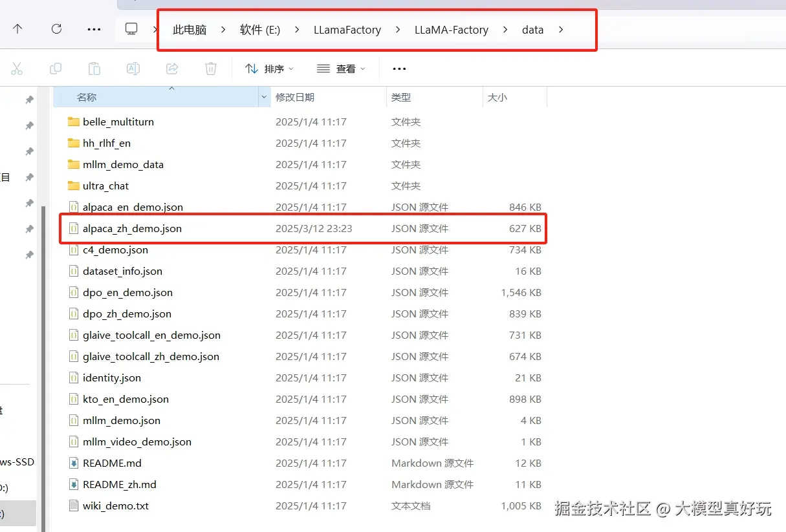Select the ultra_chat folder icon
The image size is (786, 532).
73,186
